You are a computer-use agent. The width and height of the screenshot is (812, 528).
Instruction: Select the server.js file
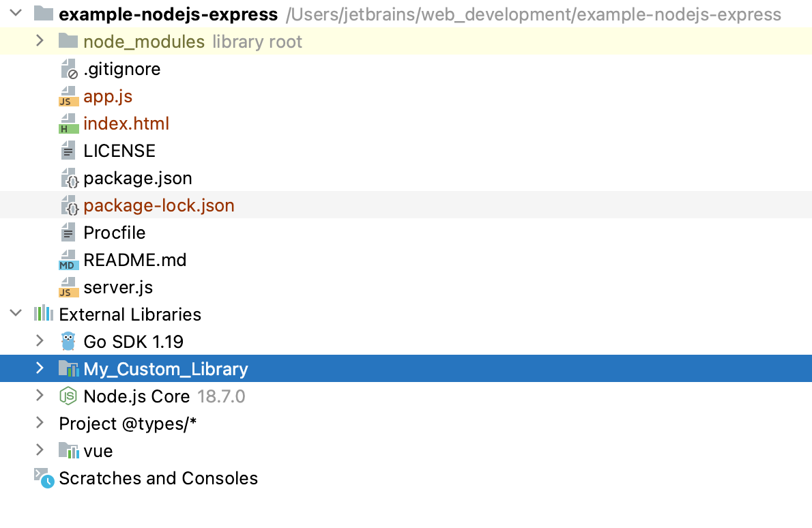[118, 287]
